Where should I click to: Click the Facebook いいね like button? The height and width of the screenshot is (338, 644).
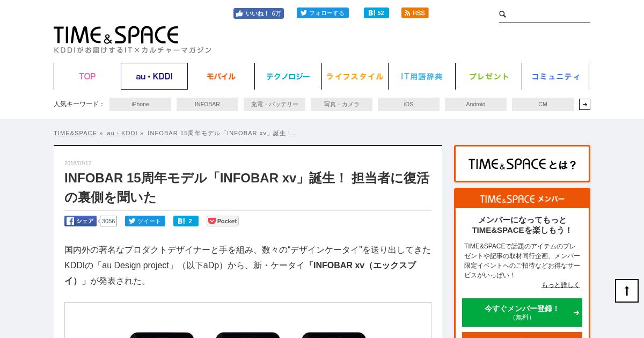[259, 13]
